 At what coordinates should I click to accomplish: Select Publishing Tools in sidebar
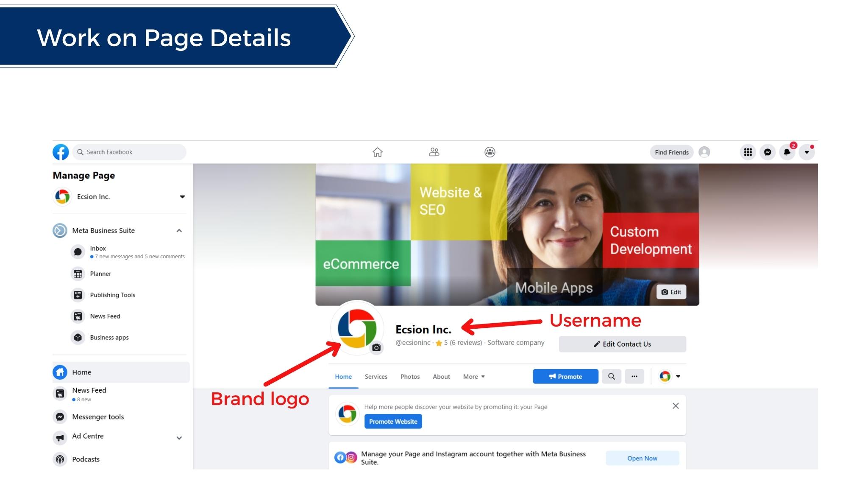click(x=112, y=295)
